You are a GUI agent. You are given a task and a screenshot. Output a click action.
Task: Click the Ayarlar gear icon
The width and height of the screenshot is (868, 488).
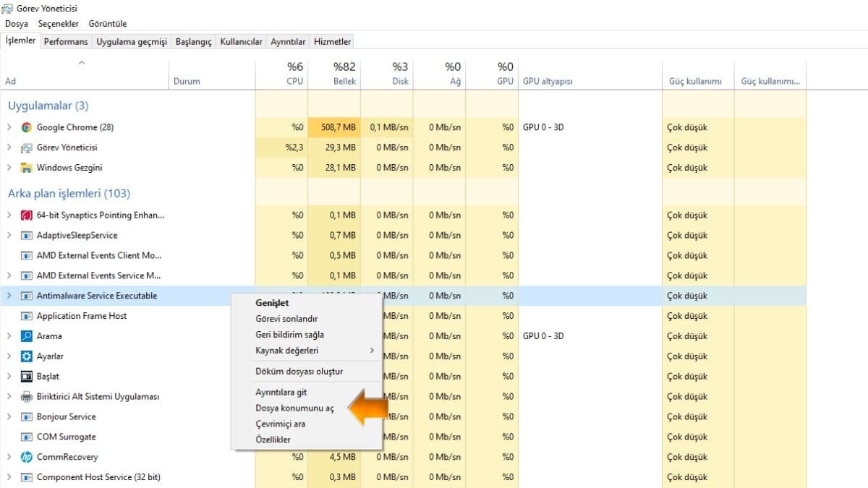pos(27,356)
